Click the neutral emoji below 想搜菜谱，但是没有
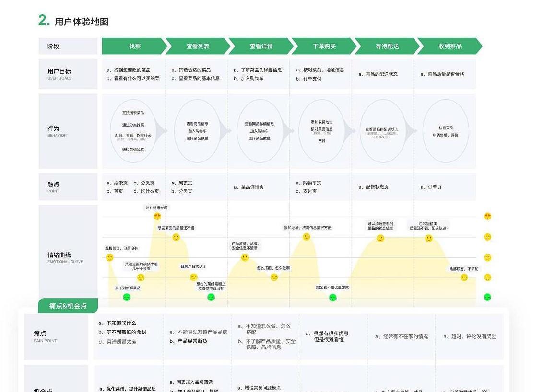 point(109,257)
